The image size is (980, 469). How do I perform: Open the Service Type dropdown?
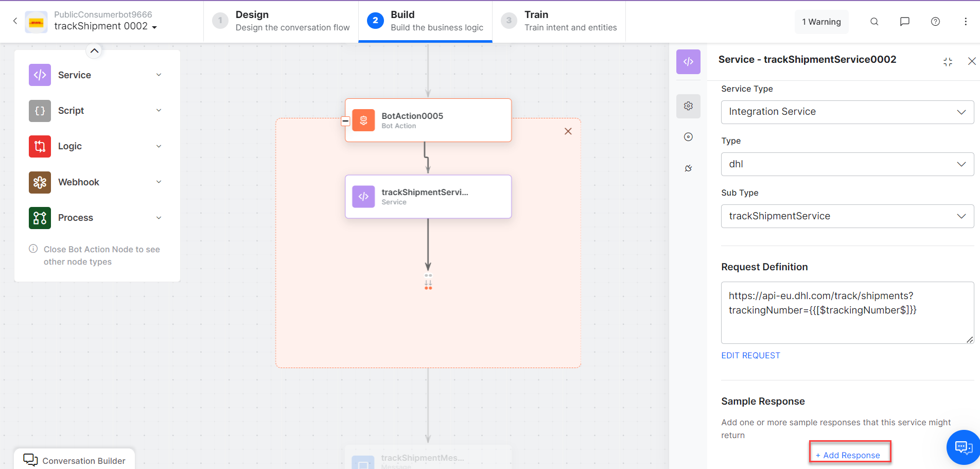(847, 112)
